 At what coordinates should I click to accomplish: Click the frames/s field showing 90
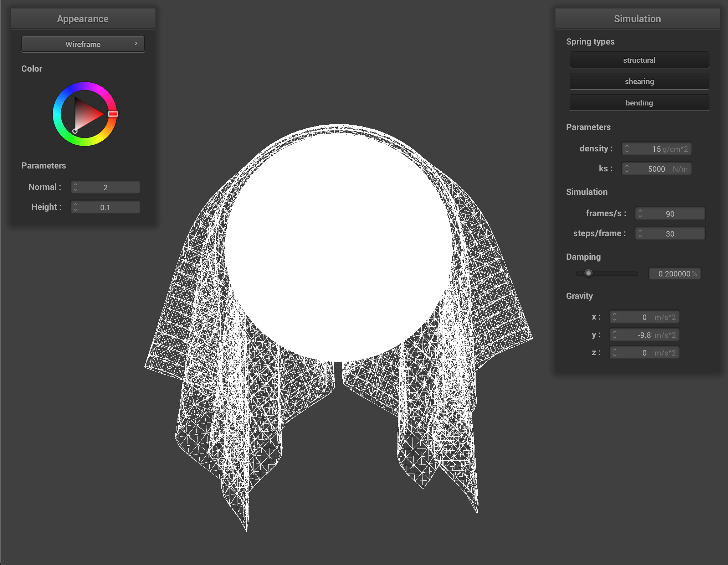[x=670, y=213]
